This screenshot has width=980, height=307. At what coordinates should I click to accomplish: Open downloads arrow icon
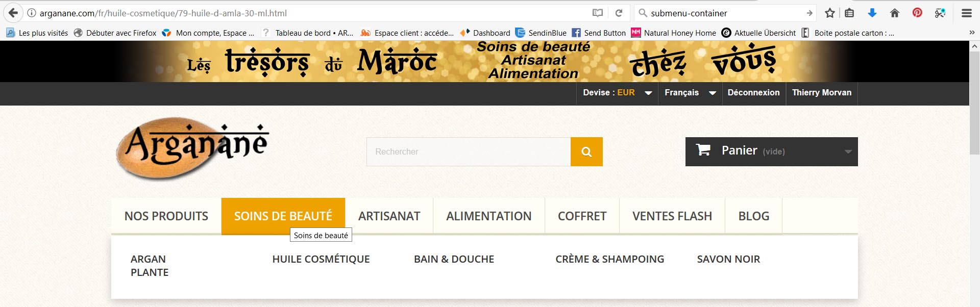tap(872, 13)
